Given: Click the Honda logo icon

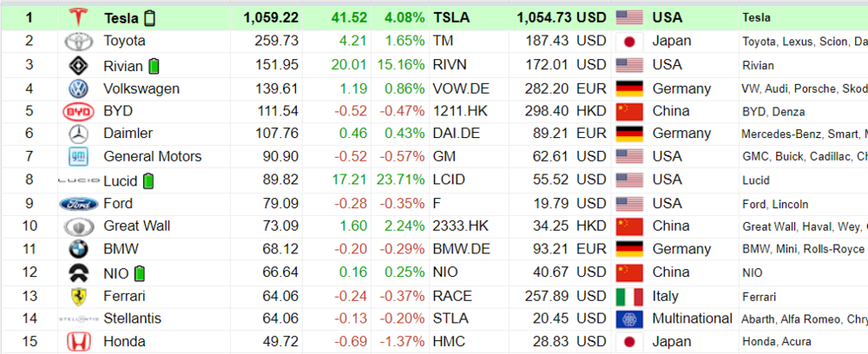Looking at the screenshot, I should click(79, 342).
